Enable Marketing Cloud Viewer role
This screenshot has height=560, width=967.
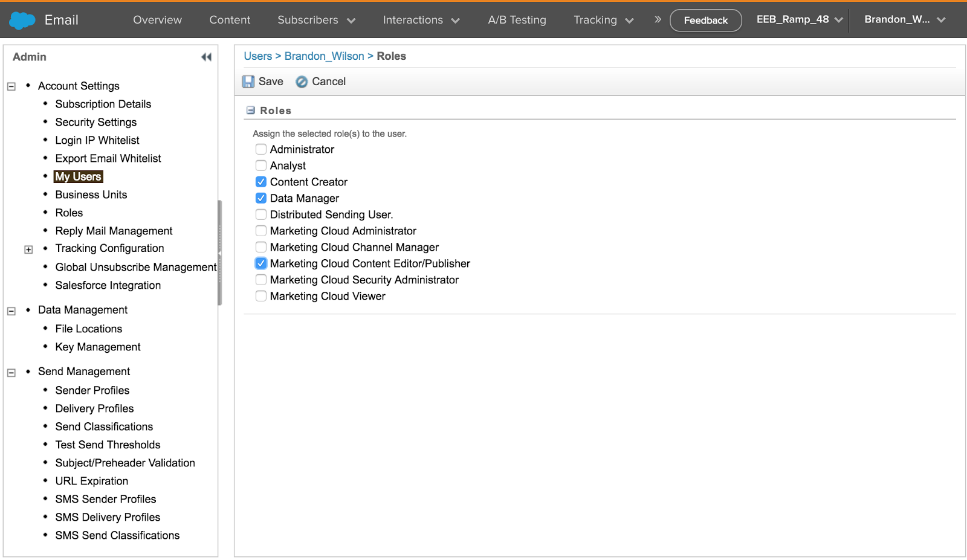(x=261, y=295)
